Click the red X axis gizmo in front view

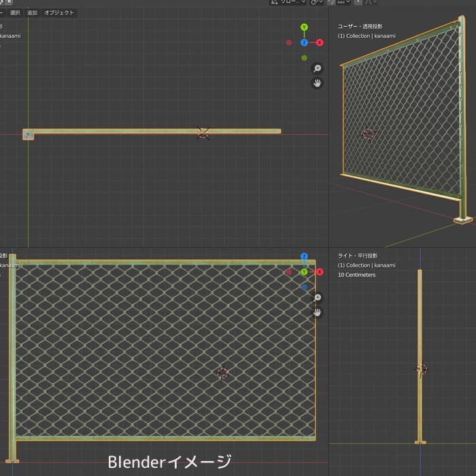(320, 272)
